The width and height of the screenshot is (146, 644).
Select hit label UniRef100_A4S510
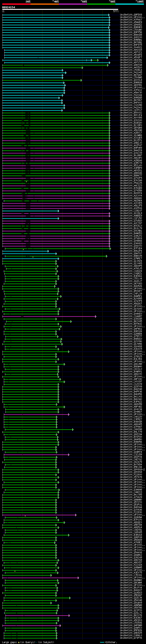[131, 67]
